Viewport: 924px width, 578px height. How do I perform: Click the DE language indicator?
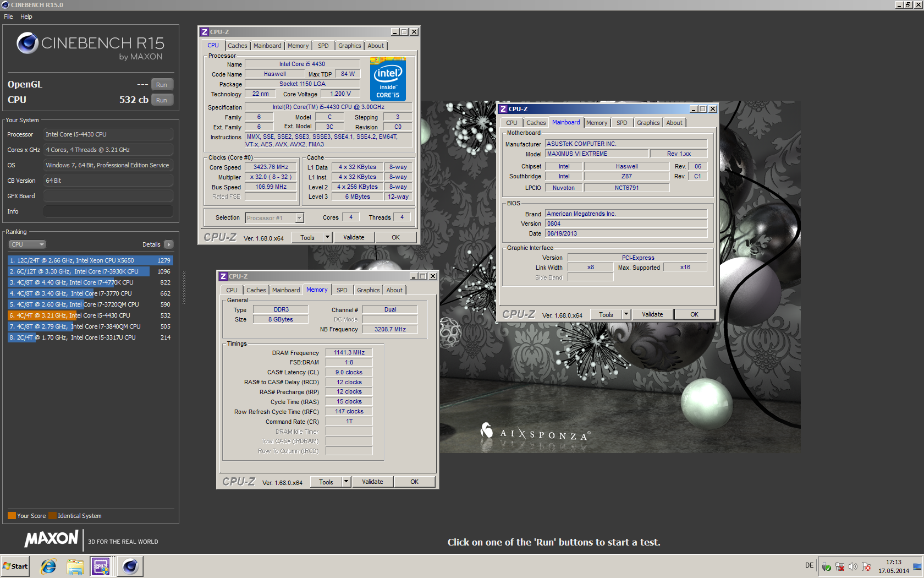(809, 565)
